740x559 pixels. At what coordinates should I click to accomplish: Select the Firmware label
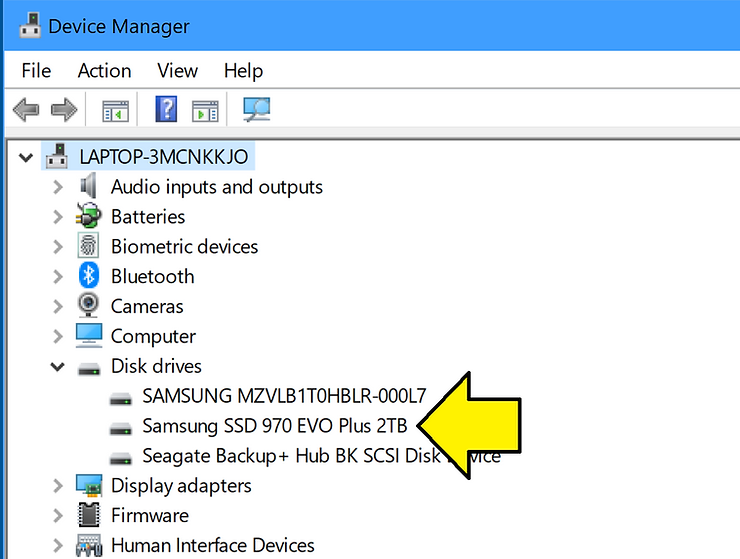[x=150, y=515]
